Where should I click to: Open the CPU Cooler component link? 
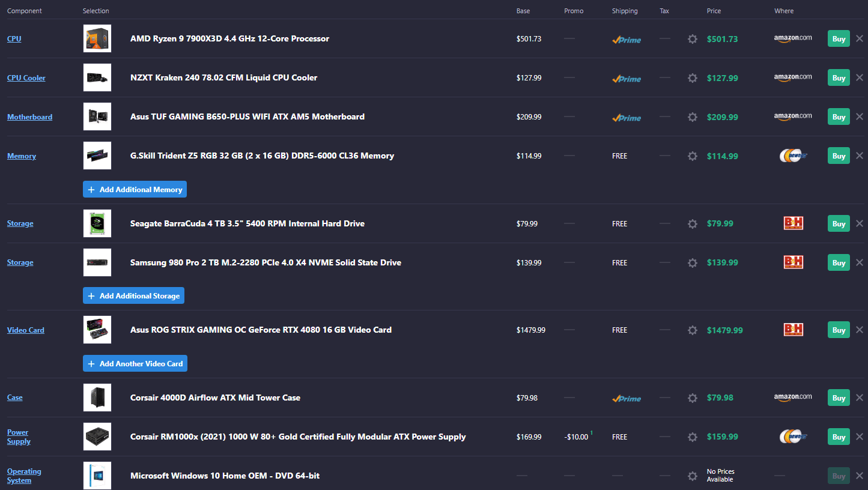pos(26,78)
